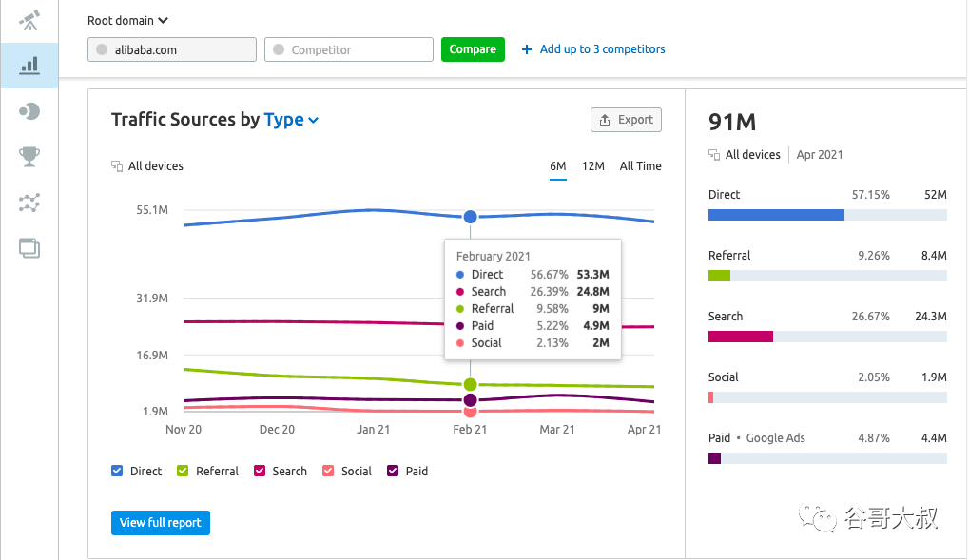Toggle the Referral series checkbox
The height and width of the screenshot is (560, 969).
point(184,471)
